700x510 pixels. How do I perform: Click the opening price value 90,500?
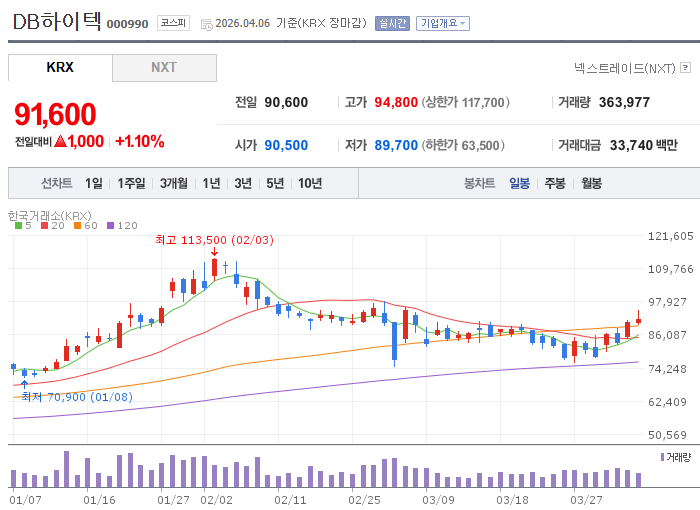(x=286, y=145)
